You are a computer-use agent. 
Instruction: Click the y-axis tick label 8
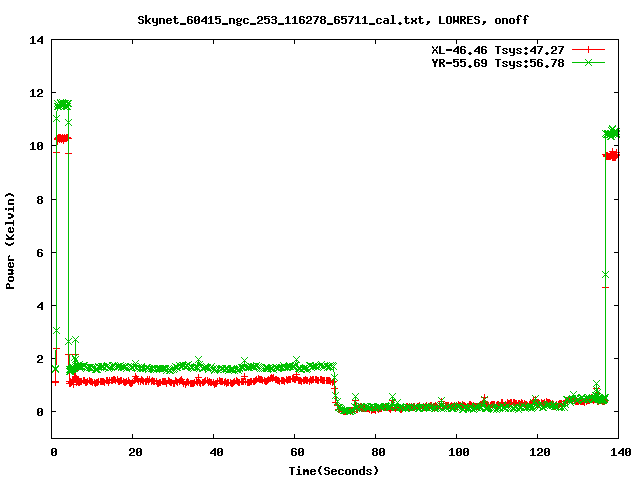pos(40,200)
